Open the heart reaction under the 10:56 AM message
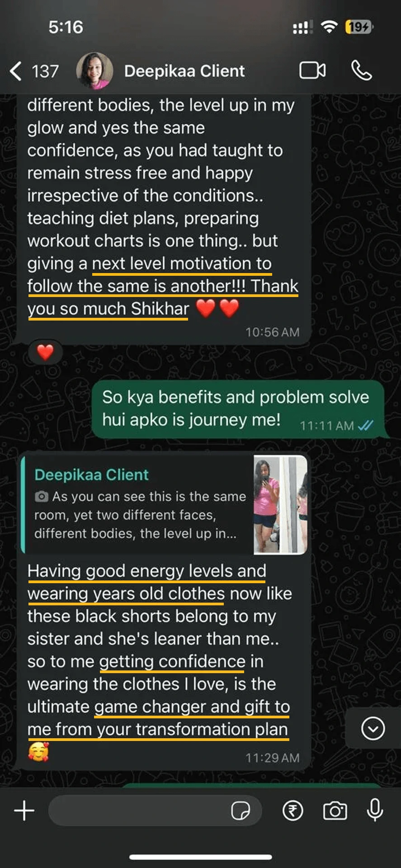The height and width of the screenshot is (868, 401). coord(45,352)
